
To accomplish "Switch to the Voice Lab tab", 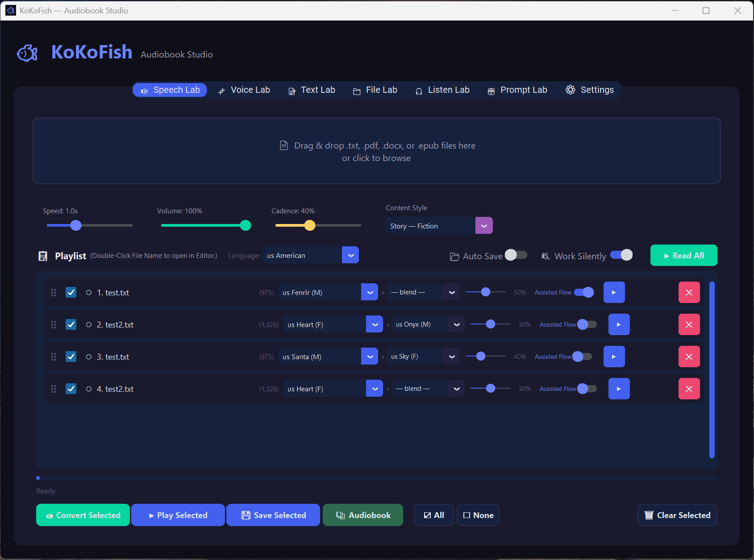I will point(244,90).
